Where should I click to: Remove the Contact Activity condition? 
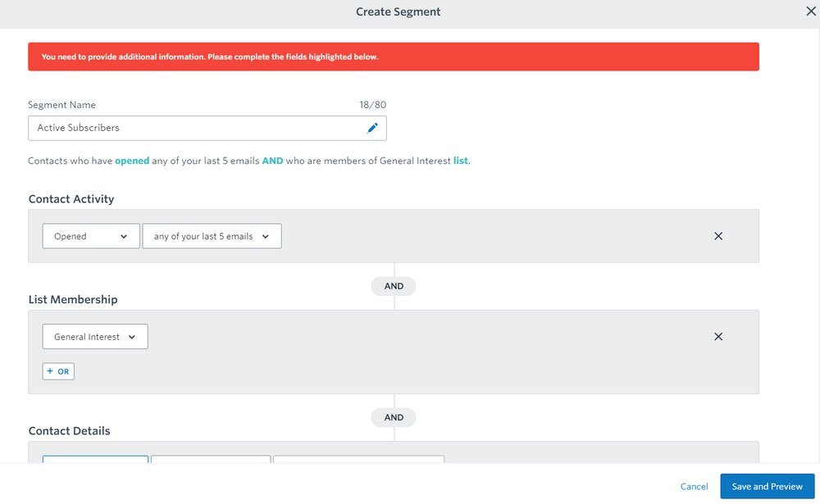point(718,236)
